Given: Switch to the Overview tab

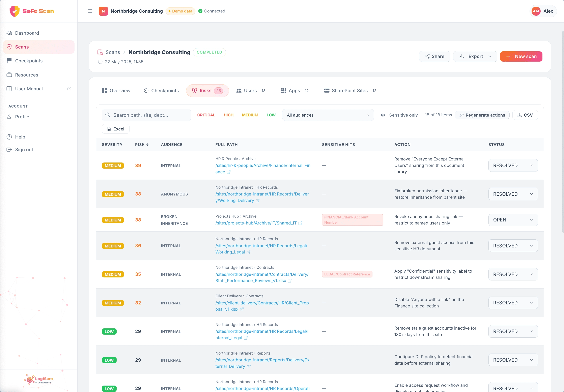Looking at the screenshot, I should click(x=116, y=91).
